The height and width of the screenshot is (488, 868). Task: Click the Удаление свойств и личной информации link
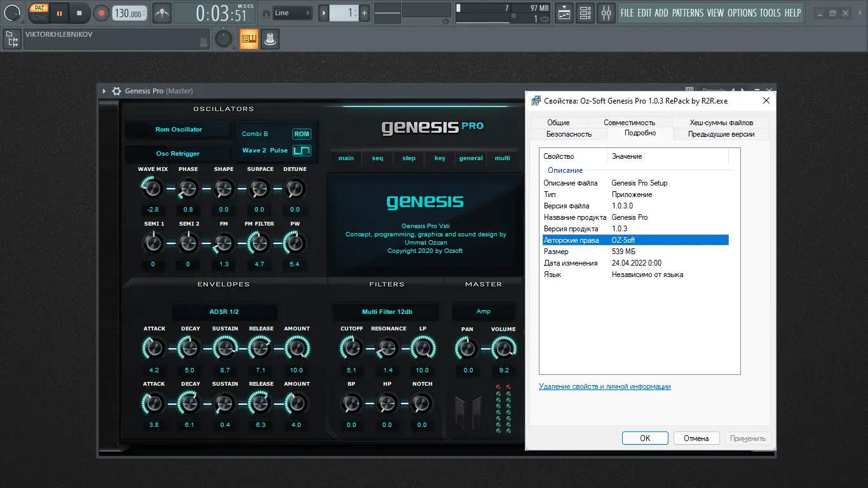604,386
